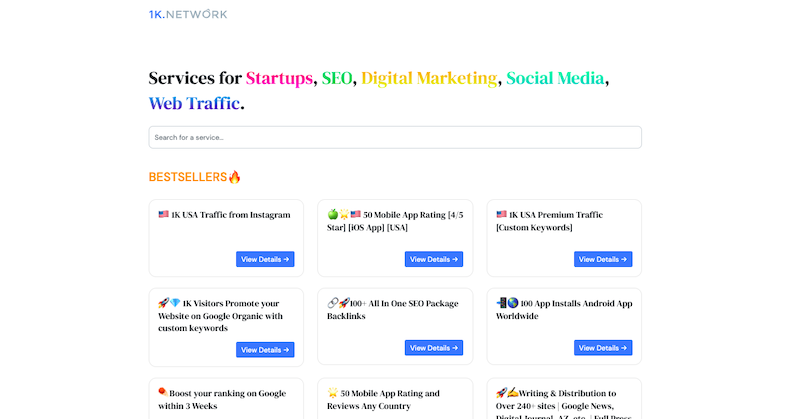Click the US flag on Premium Traffic card
Screen dimensions: 800x419
coord(502,214)
